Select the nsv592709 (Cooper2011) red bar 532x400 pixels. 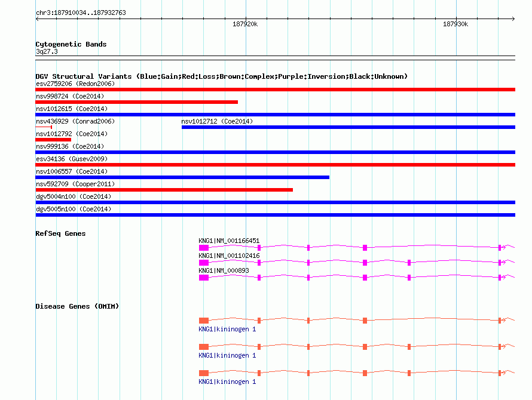pos(164,190)
